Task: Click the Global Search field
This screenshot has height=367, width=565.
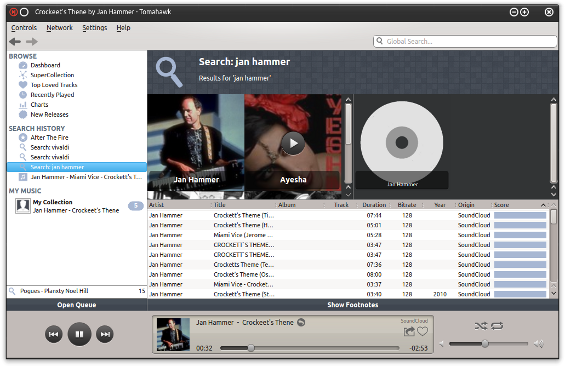Action: tap(465, 41)
